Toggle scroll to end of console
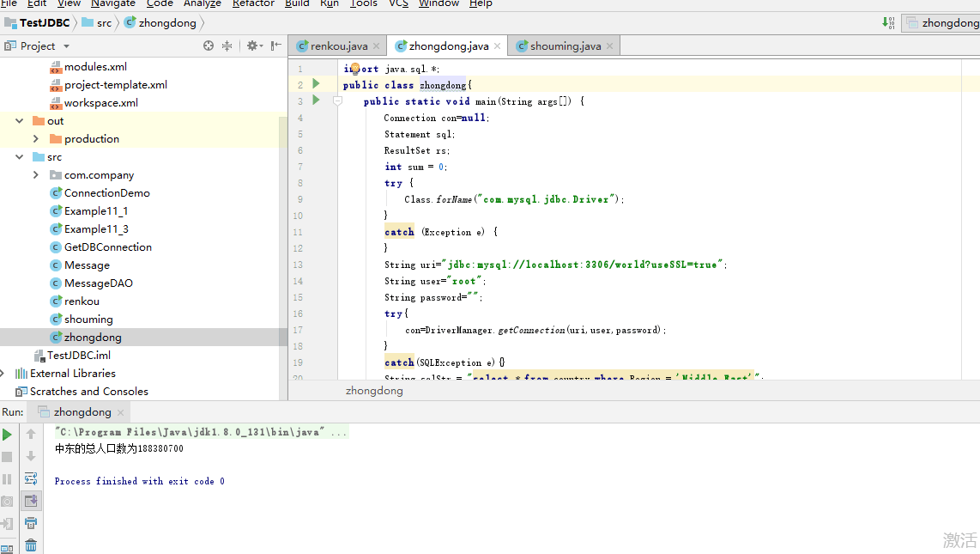 (x=31, y=501)
